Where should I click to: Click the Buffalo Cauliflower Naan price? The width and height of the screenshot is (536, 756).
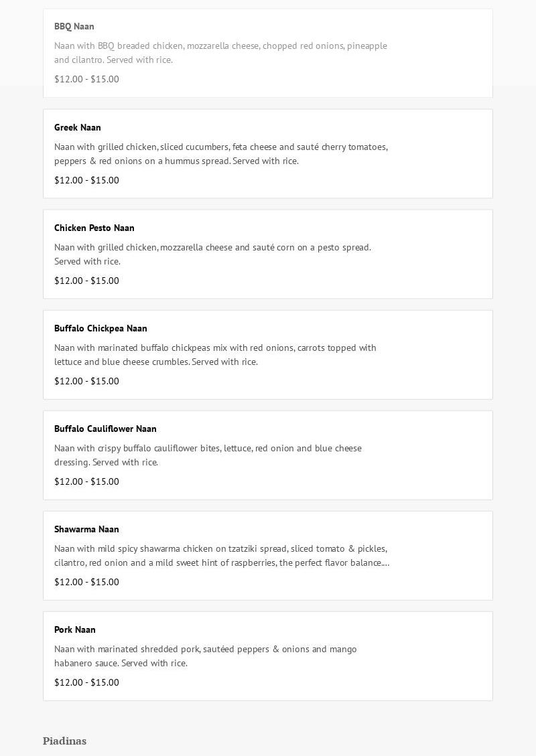pyautogui.click(x=86, y=481)
